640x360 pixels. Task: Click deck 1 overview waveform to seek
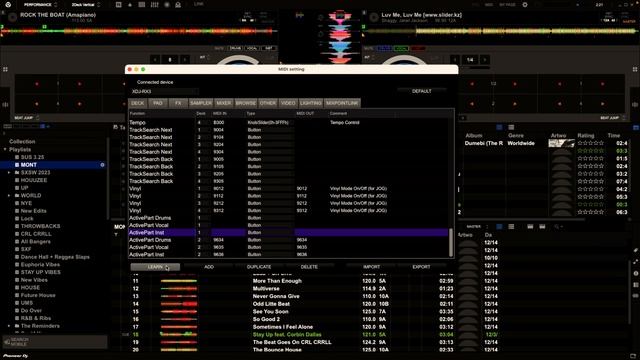point(139,31)
